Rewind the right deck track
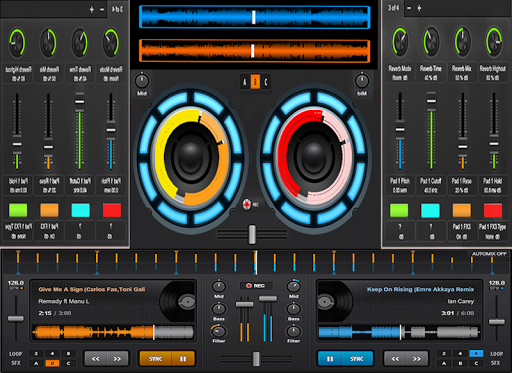This screenshot has height=373, width=512. pyautogui.click(x=395, y=359)
